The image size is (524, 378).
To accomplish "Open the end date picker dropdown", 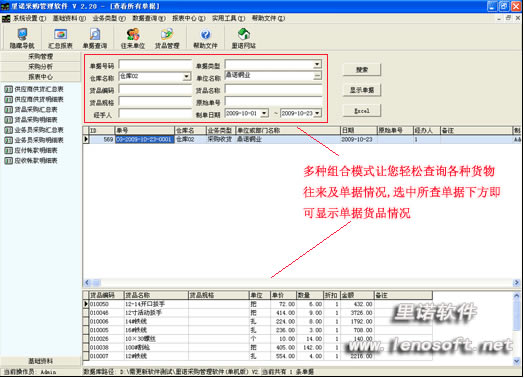I will (317, 113).
